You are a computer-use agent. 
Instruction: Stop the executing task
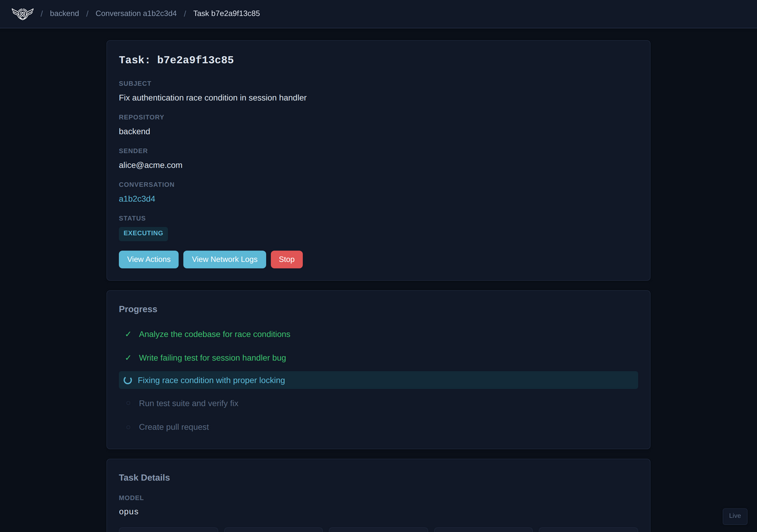tap(287, 259)
